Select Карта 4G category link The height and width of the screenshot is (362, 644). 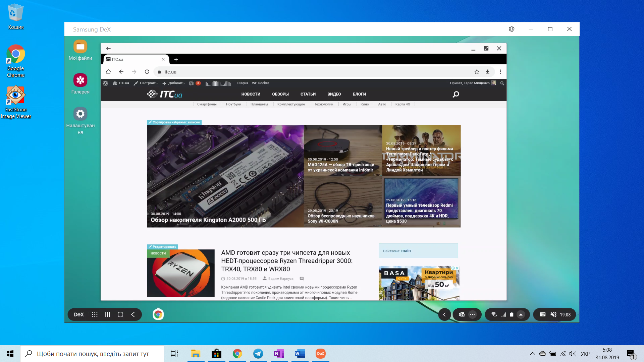[402, 104]
